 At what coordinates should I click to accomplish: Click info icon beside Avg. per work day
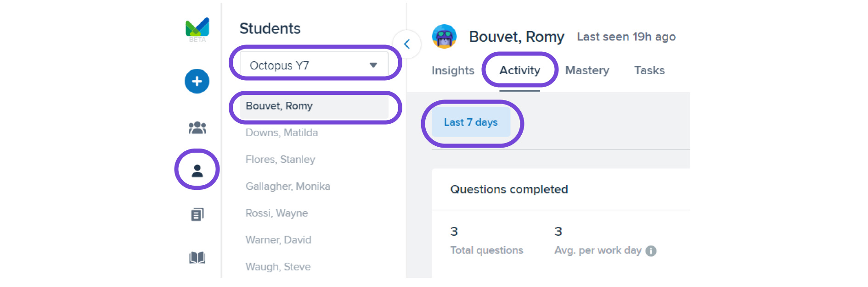click(651, 251)
